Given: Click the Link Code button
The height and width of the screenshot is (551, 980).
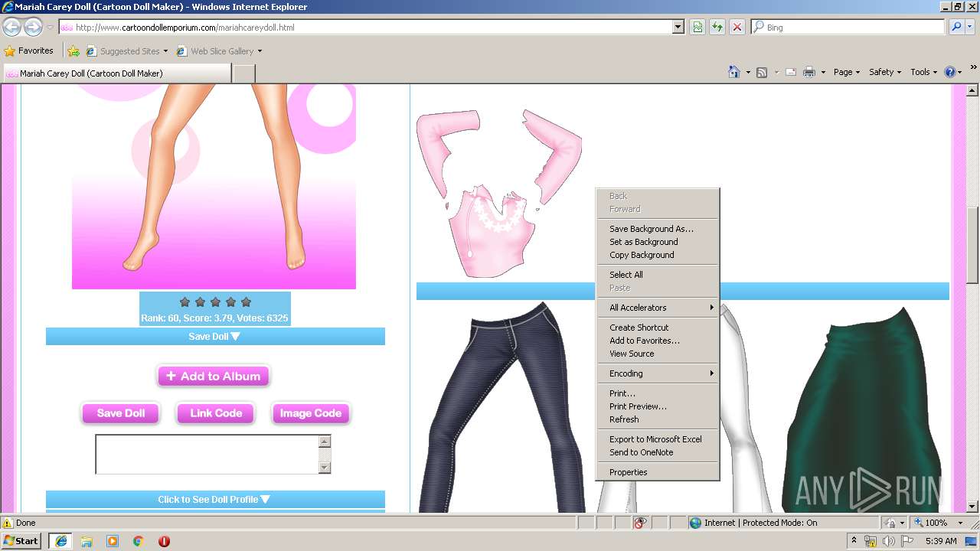Looking at the screenshot, I should [216, 413].
